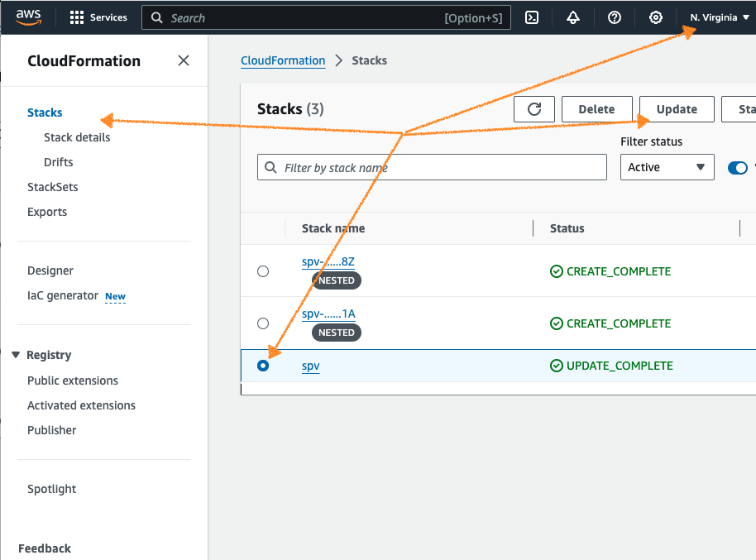
Task: Click the Status column header
Action: coord(567,228)
